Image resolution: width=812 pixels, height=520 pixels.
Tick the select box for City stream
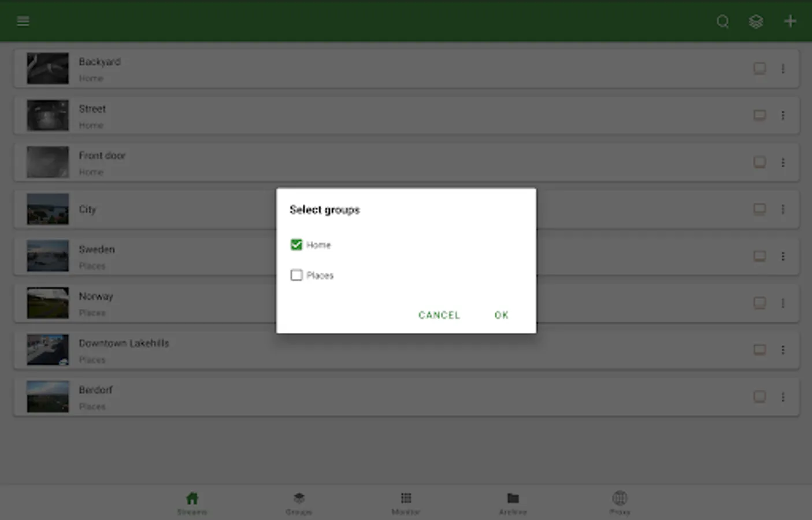click(759, 209)
